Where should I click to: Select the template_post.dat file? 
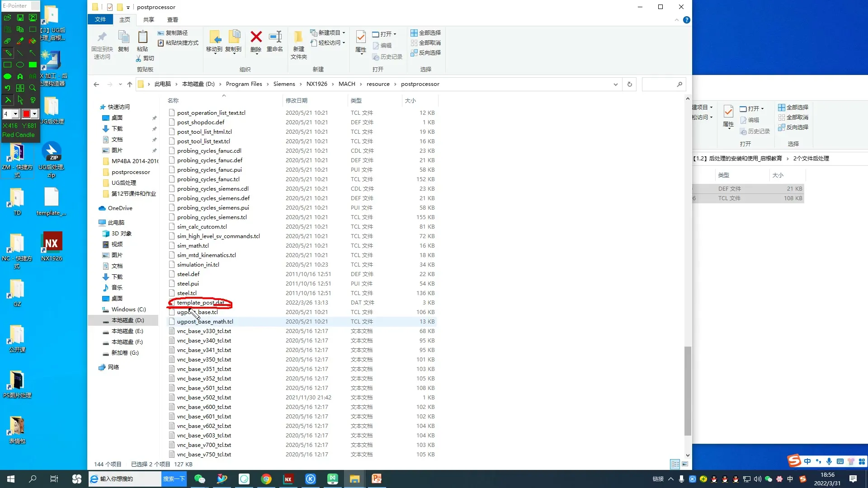click(x=200, y=303)
